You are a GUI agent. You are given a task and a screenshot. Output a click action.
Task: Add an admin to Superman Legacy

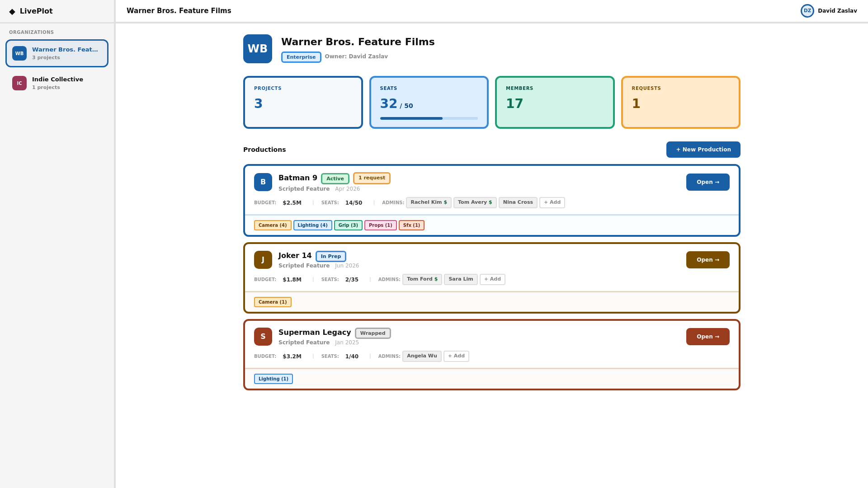(x=456, y=356)
